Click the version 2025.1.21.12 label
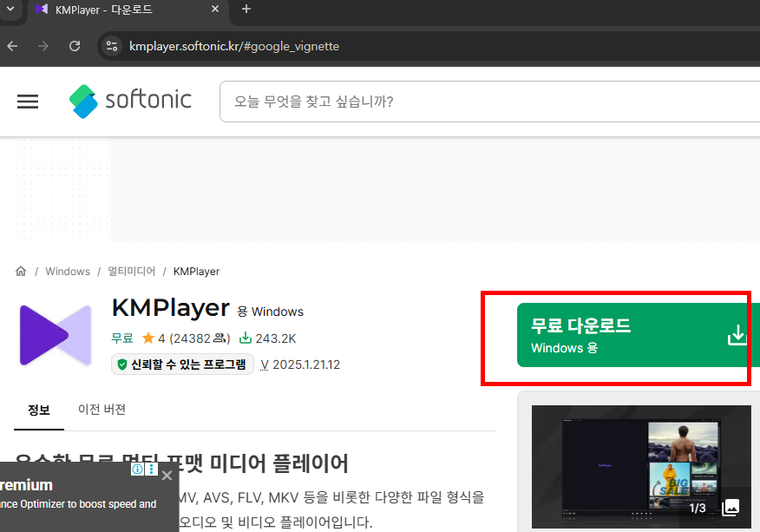 click(x=300, y=365)
